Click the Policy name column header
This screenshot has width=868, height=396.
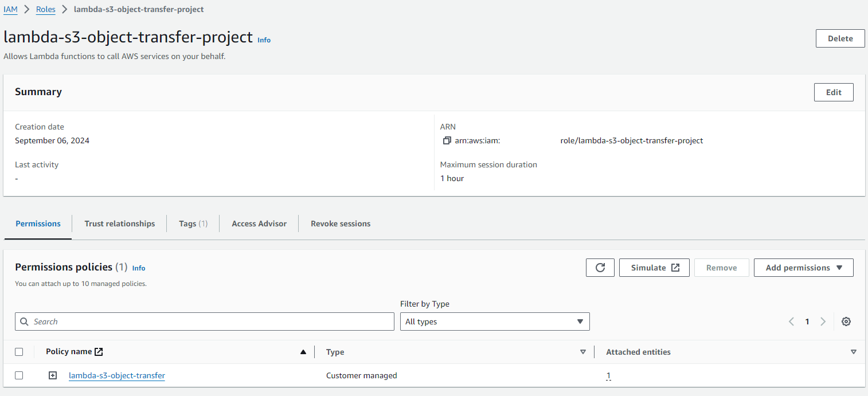pos(69,352)
